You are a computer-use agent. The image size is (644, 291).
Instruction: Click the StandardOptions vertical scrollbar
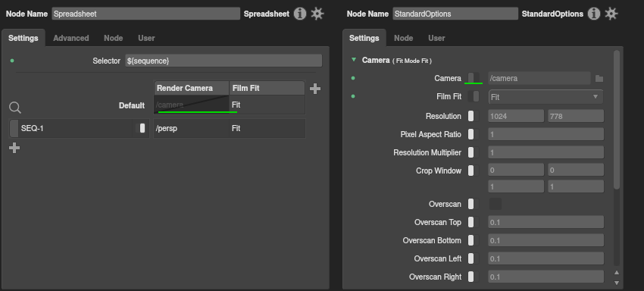point(617,120)
